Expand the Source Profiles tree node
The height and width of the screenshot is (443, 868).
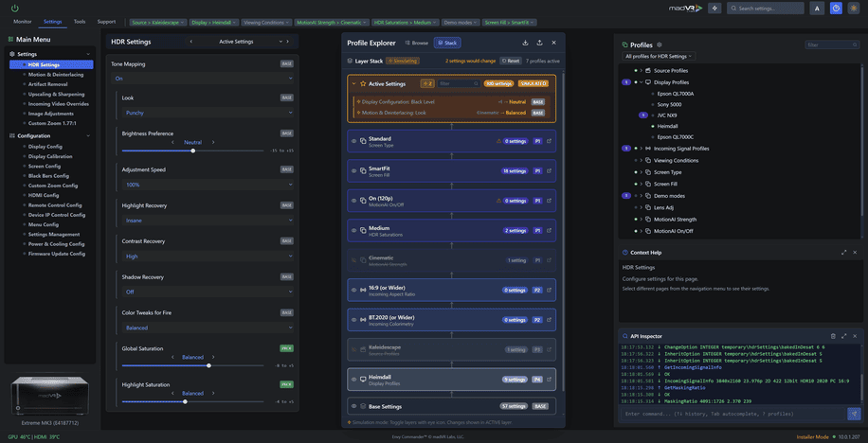click(x=640, y=70)
